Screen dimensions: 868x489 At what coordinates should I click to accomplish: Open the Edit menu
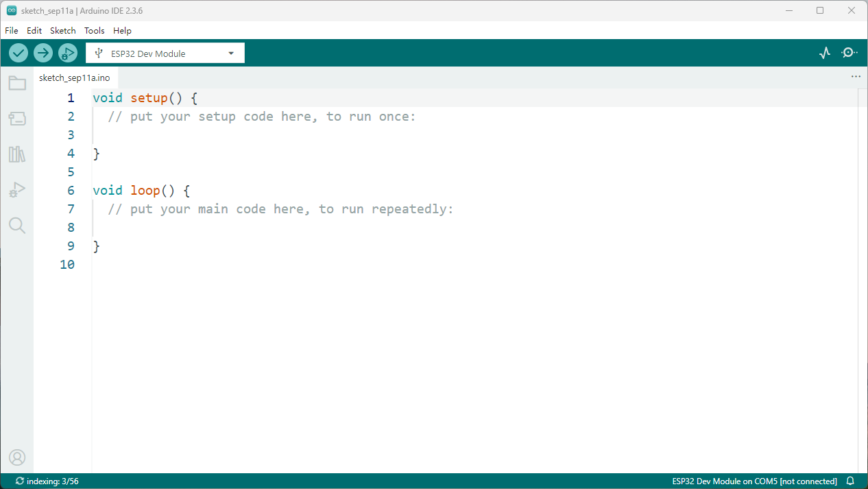pos(34,31)
